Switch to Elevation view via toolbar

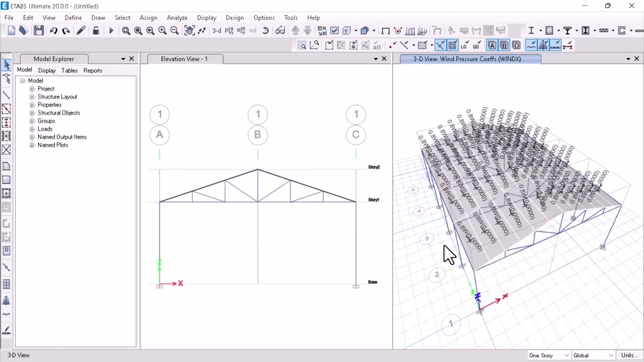[x=241, y=31]
